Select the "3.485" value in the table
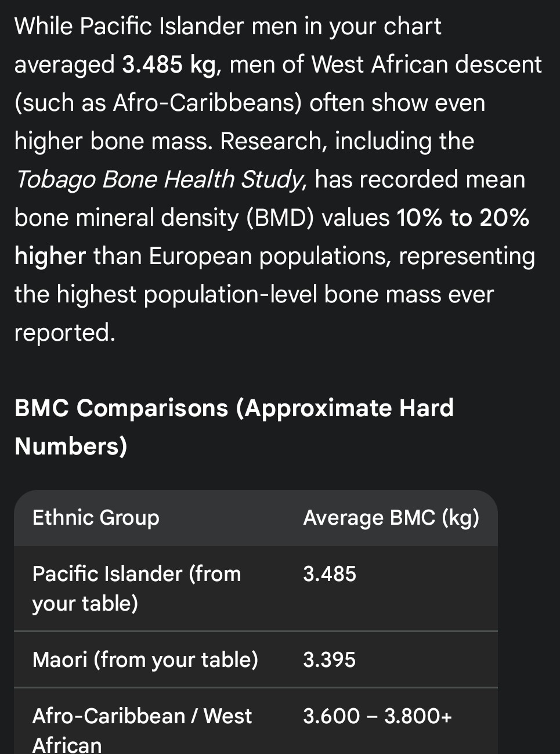Viewport: 560px width, 754px height. (329, 574)
